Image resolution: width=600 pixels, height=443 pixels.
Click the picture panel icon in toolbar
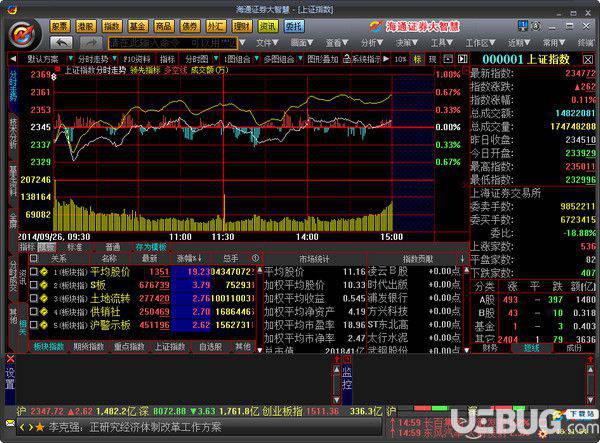pyautogui.click(x=448, y=59)
